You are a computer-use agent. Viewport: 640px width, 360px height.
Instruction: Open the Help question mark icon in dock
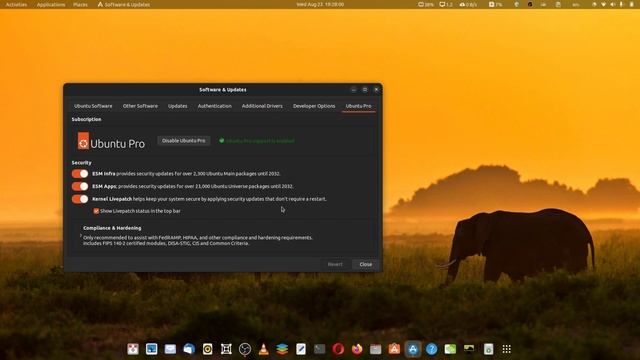coord(431,349)
